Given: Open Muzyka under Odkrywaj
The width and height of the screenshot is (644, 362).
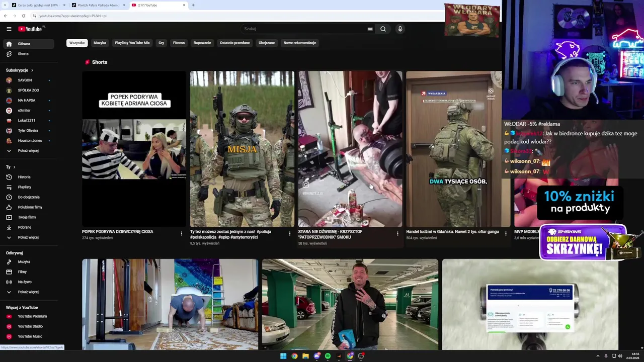Looking at the screenshot, I should click(x=28, y=261).
